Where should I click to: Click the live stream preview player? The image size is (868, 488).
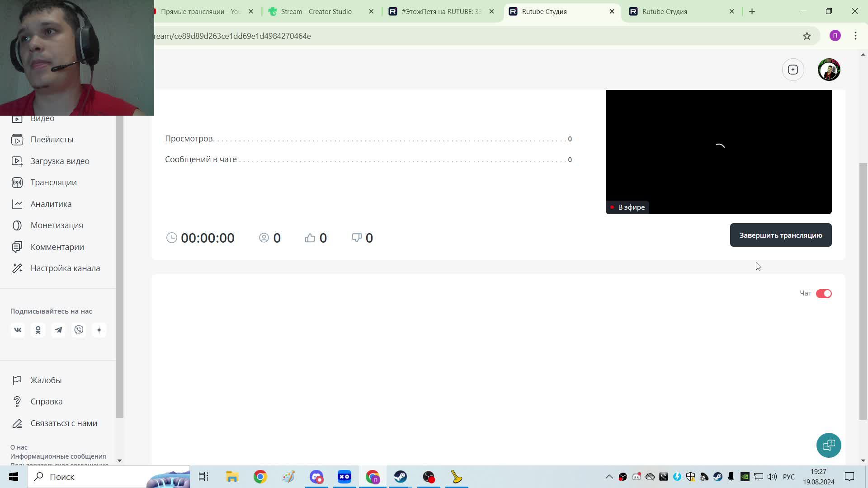tap(718, 151)
